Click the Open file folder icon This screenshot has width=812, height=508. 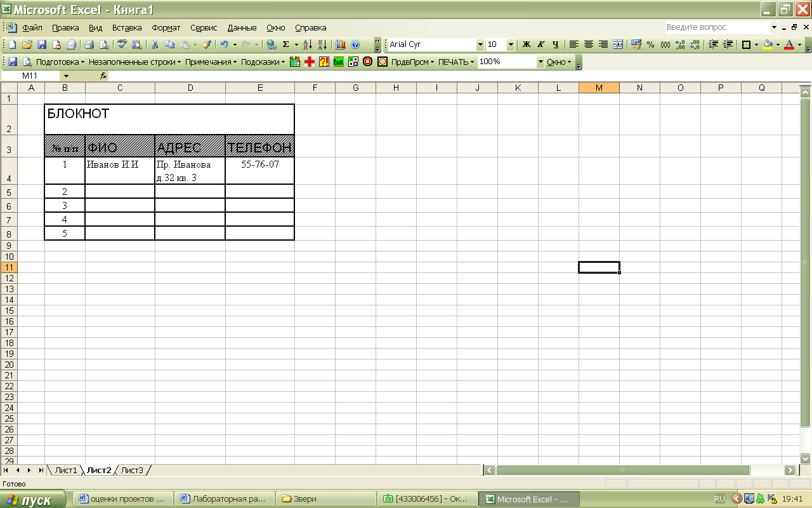tap(27, 44)
